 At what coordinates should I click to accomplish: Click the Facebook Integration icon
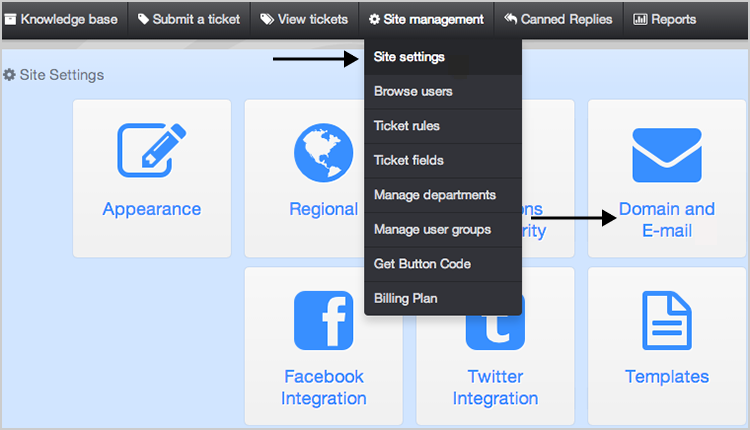click(323, 320)
